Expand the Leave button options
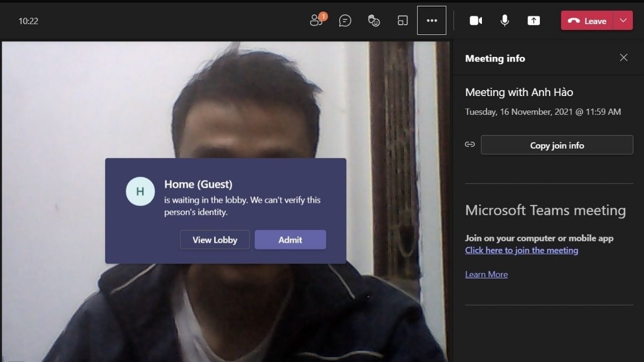 (624, 20)
